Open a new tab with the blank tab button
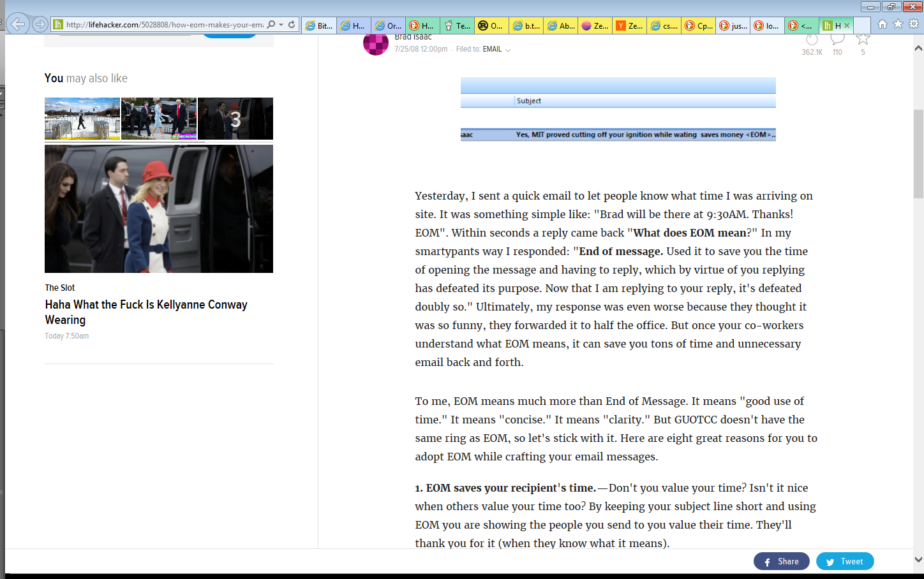This screenshot has height=579, width=924. point(861,26)
